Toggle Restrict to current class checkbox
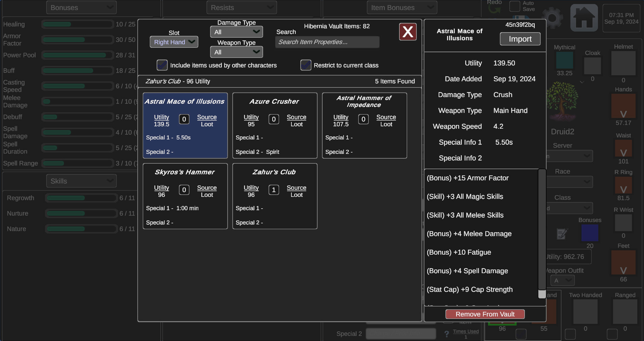 306,65
